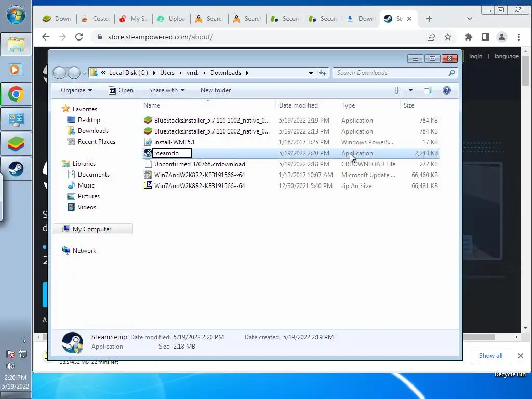Open Windows Explorer from the taskbar

[x=16, y=45]
